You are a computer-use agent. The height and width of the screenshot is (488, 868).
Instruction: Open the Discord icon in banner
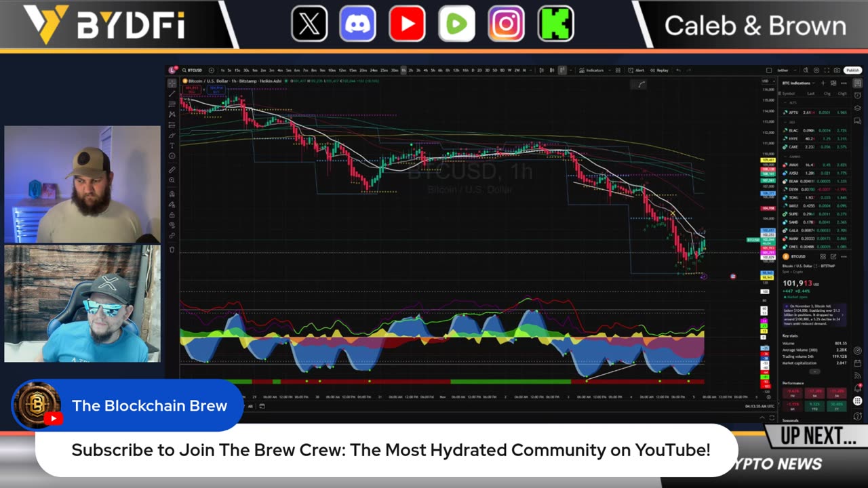point(357,24)
